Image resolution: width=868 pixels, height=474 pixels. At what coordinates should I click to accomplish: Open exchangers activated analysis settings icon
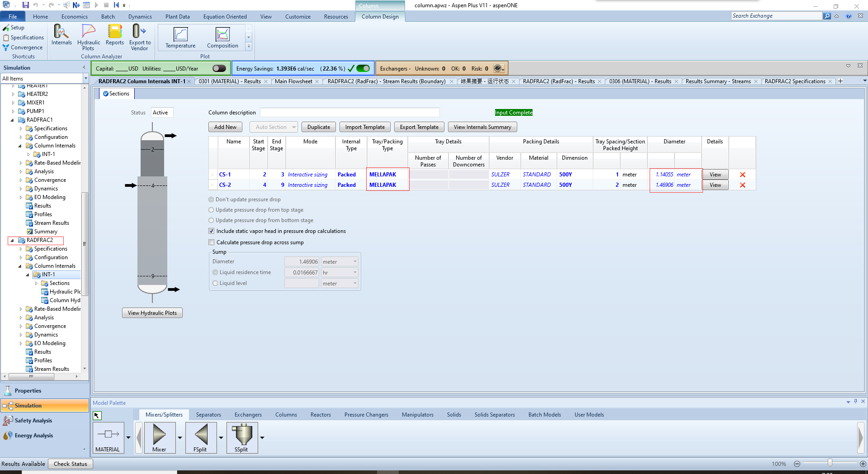[x=498, y=68]
